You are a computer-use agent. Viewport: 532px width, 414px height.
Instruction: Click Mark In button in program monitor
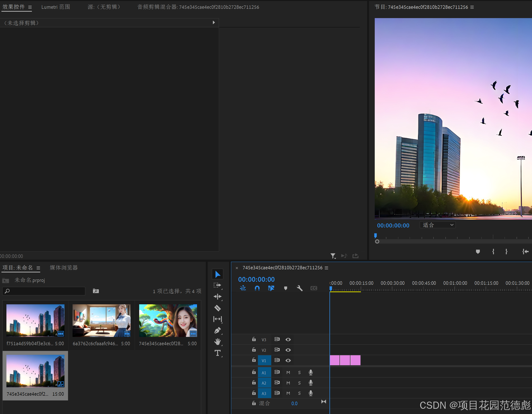click(493, 251)
